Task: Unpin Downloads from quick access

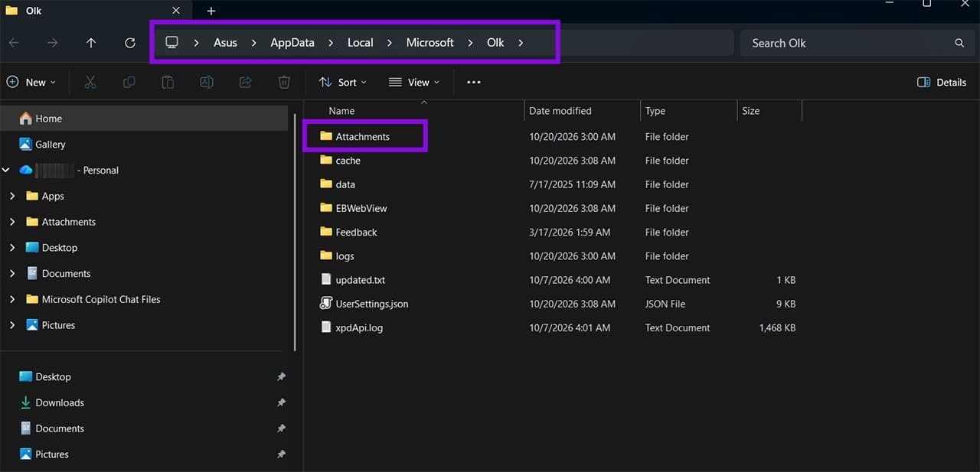Action: coord(281,402)
